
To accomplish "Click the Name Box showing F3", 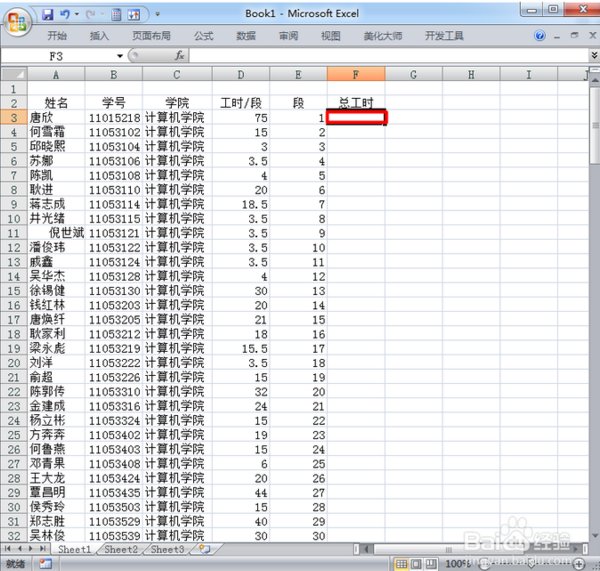I will (57, 56).
